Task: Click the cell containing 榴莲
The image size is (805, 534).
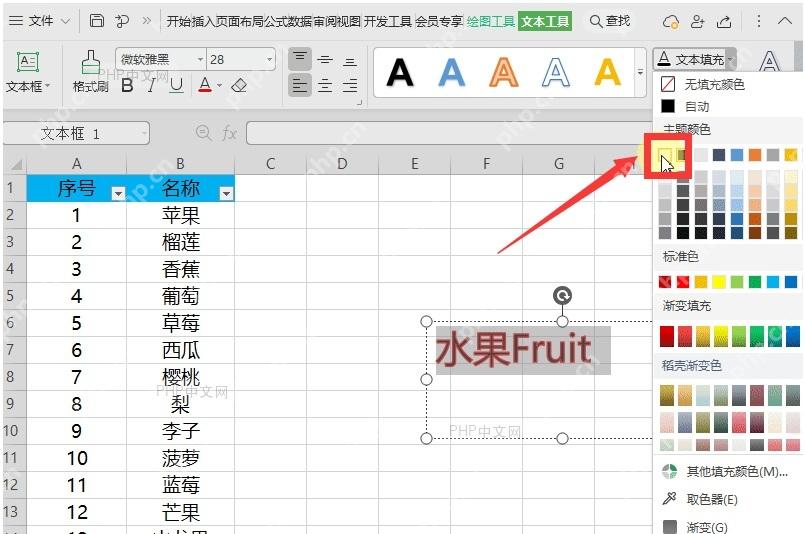Action: pyautogui.click(x=180, y=242)
